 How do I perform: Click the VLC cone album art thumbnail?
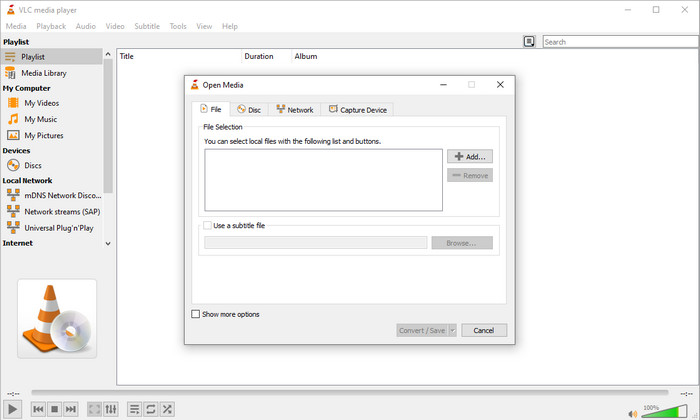click(57, 319)
